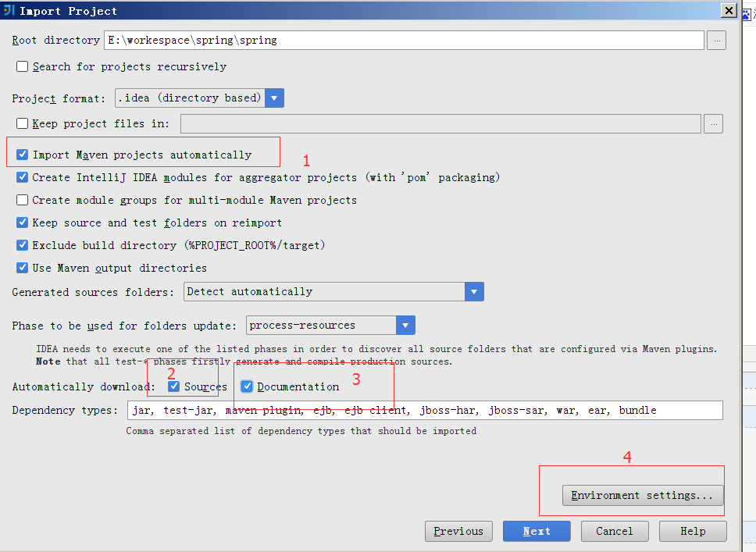Click the IntelliJ IDEA icon in title bar
756x552 pixels.
point(9,9)
